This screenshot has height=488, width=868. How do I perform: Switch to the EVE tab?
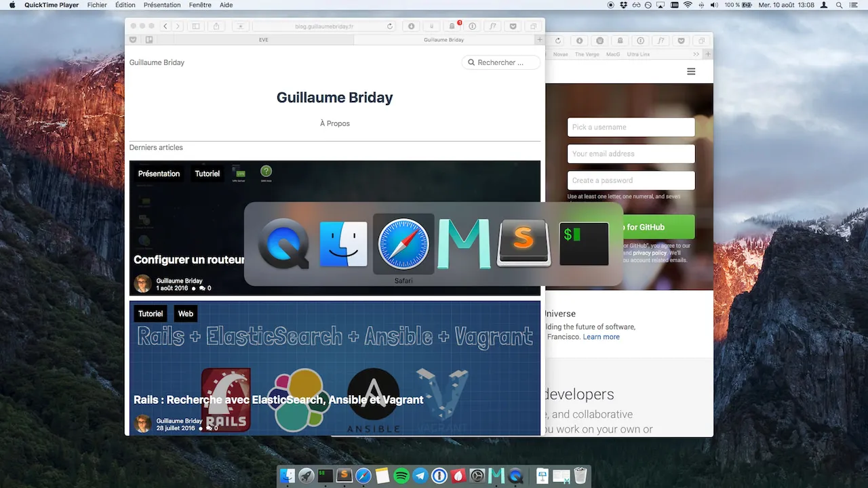[264, 40]
